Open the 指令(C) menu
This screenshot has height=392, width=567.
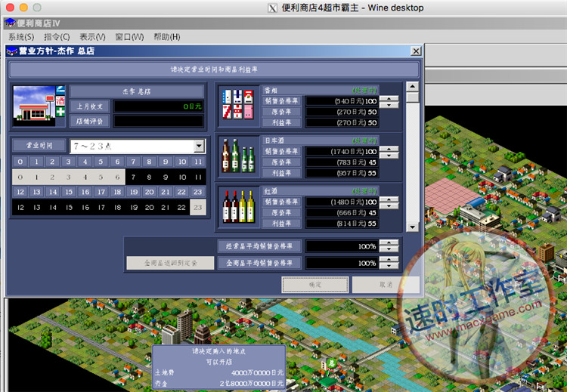point(57,37)
